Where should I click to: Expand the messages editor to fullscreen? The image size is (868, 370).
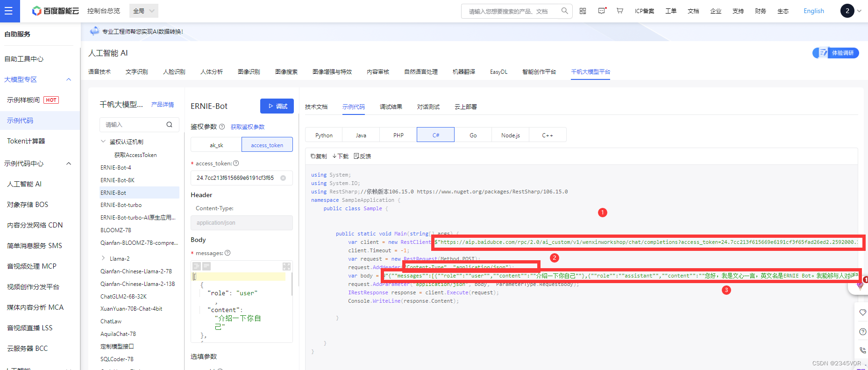287,266
